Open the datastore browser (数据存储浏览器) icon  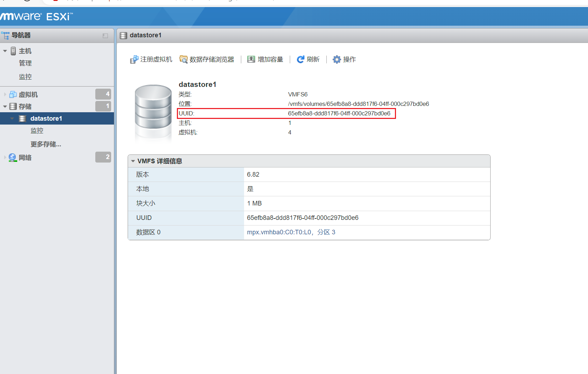183,59
